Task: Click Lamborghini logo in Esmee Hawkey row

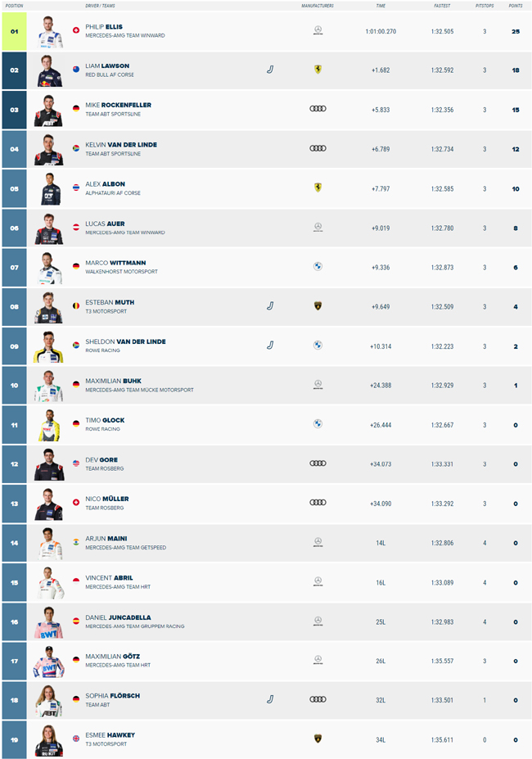Action: (x=318, y=739)
